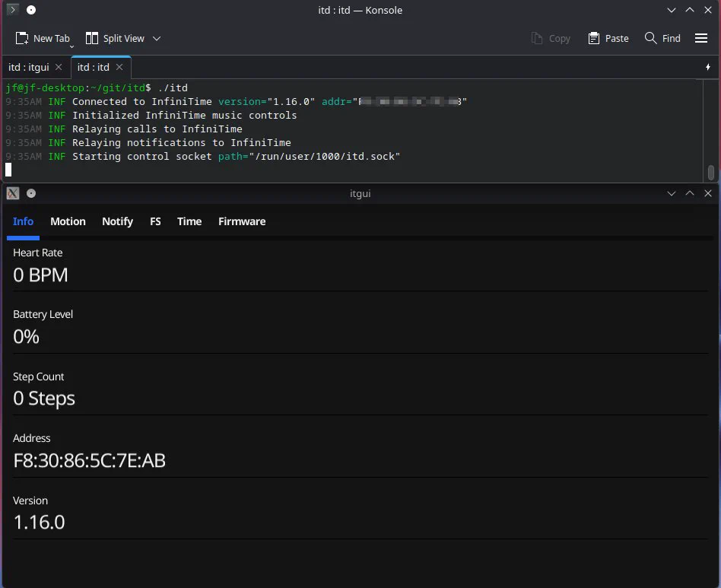Click the version value '1.16.0' in itgui
This screenshot has width=721, height=588.
pos(39,523)
